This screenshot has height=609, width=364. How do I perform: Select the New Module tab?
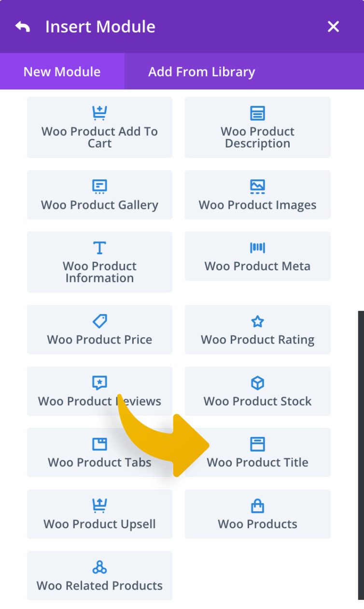coord(61,72)
